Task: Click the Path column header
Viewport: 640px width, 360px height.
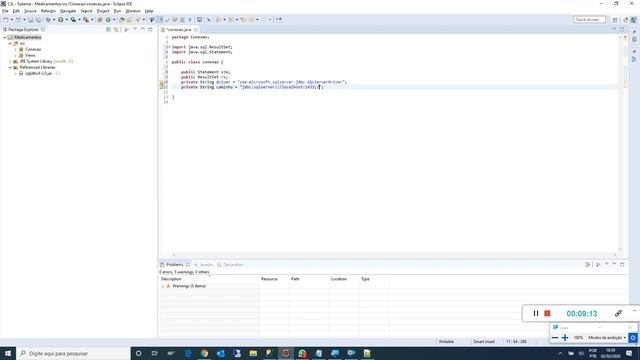Action: 309,279
